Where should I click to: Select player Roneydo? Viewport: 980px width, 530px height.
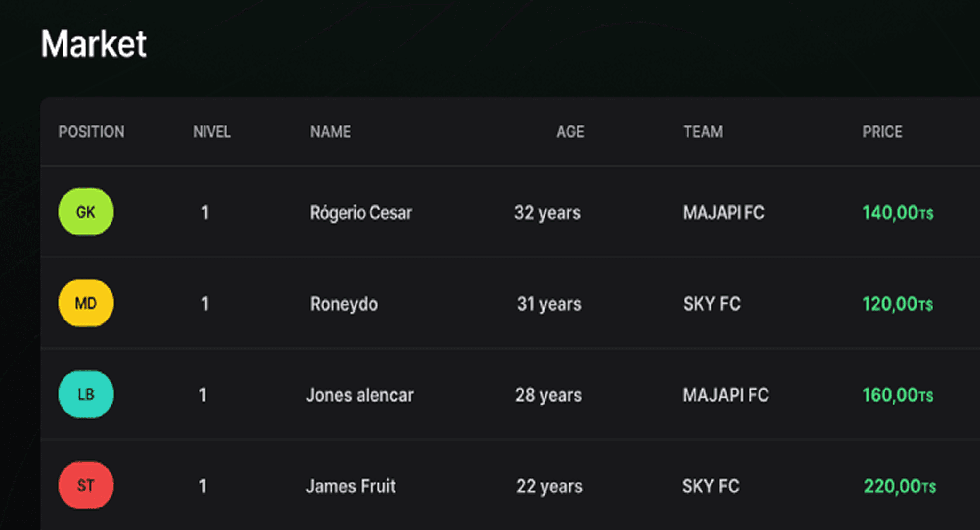(x=344, y=304)
